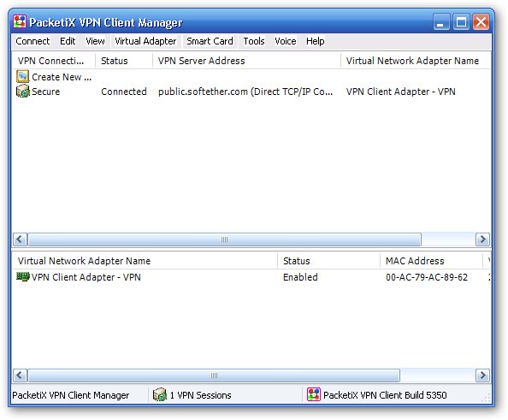Click MAC Address column header
This screenshot has height=420, width=508.
431,261
